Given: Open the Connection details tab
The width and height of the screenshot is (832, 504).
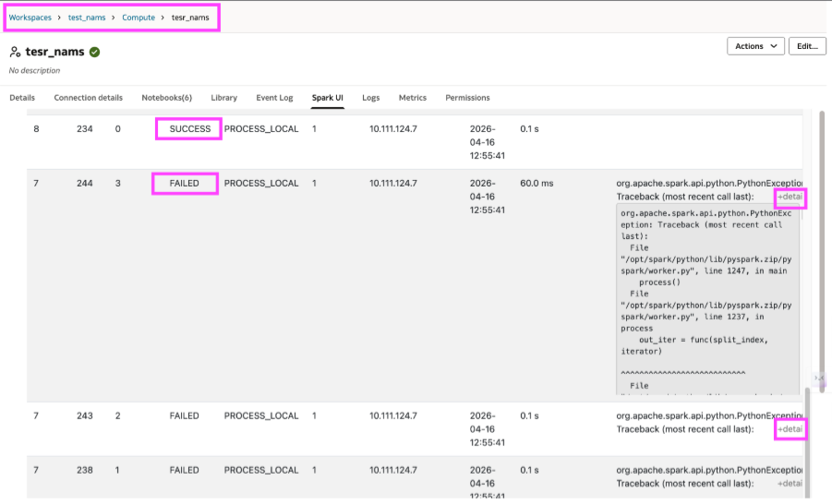Looking at the screenshot, I should tap(88, 98).
